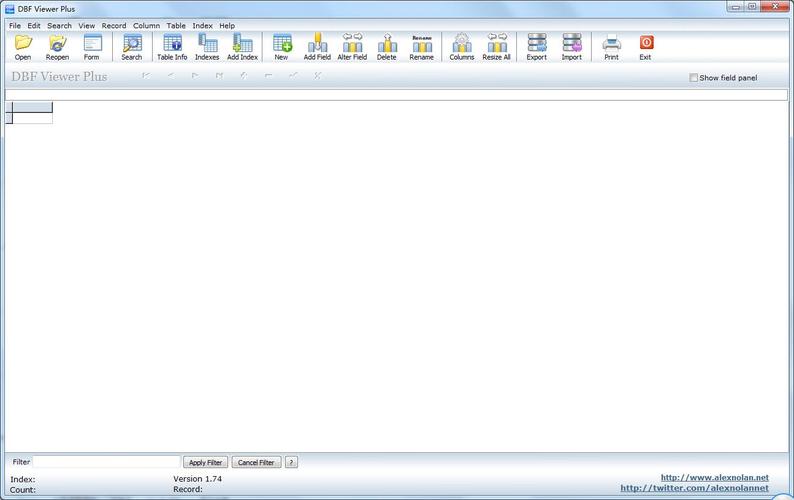Open the File menu

[15, 25]
